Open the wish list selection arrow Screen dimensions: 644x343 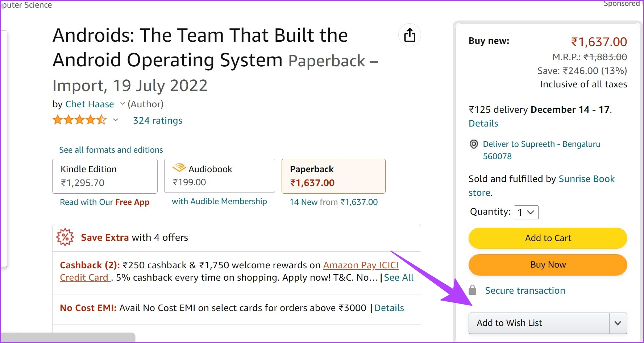(x=618, y=323)
